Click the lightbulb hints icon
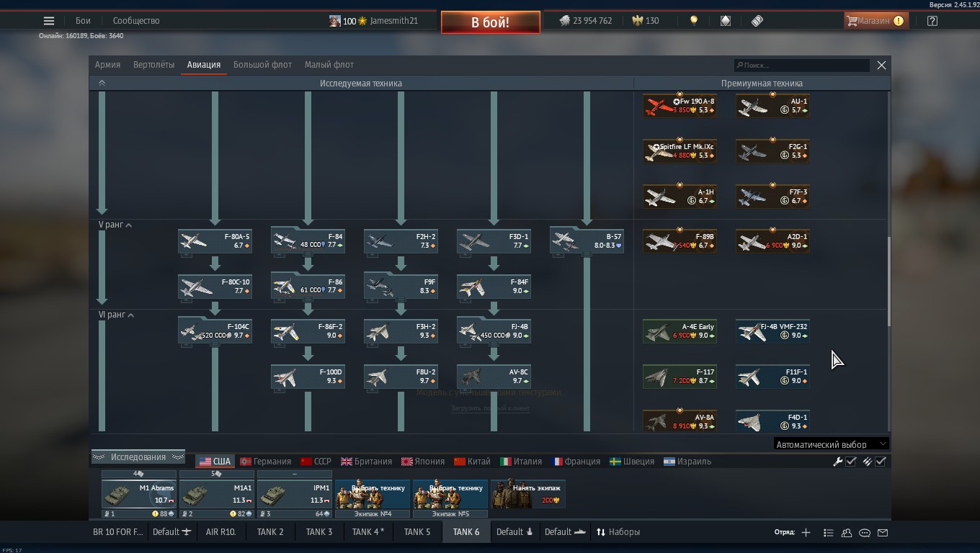This screenshot has height=553, width=980. 694,21
